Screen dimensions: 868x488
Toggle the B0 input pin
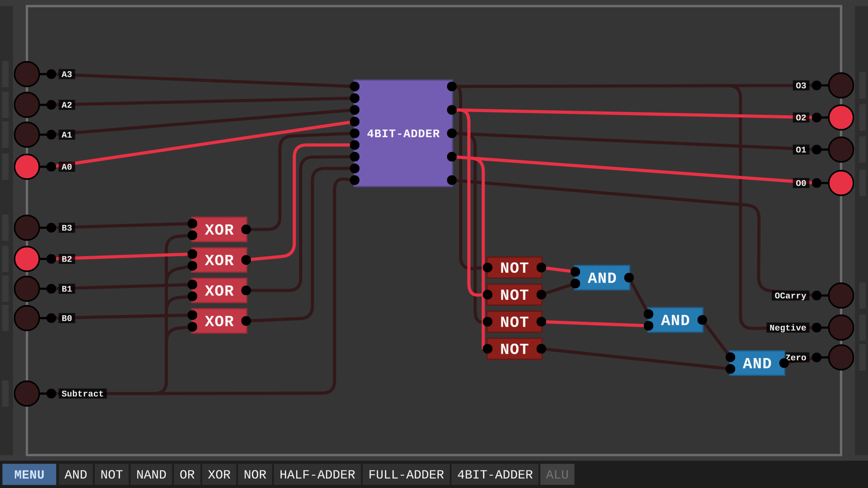27,318
